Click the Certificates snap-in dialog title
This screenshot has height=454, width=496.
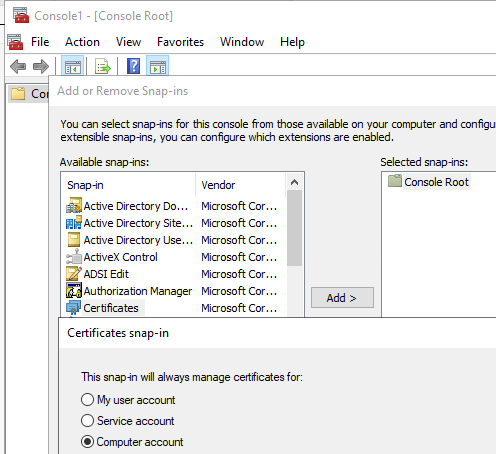click(118, 333)
